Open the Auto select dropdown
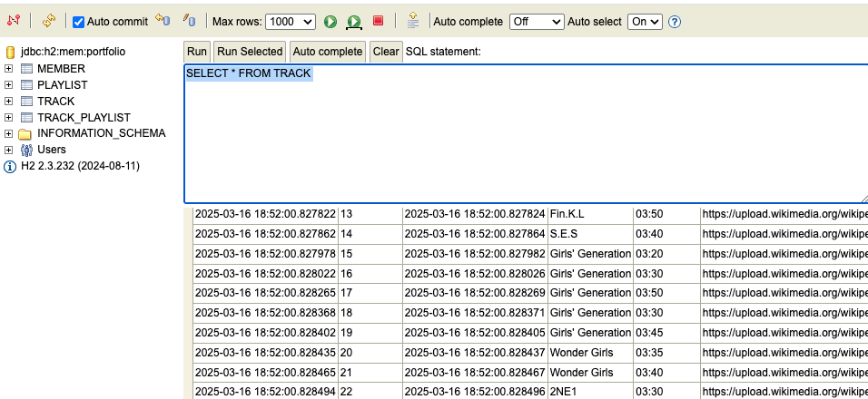Viewport: 868px width, 399px height. (x=645, y=22)
